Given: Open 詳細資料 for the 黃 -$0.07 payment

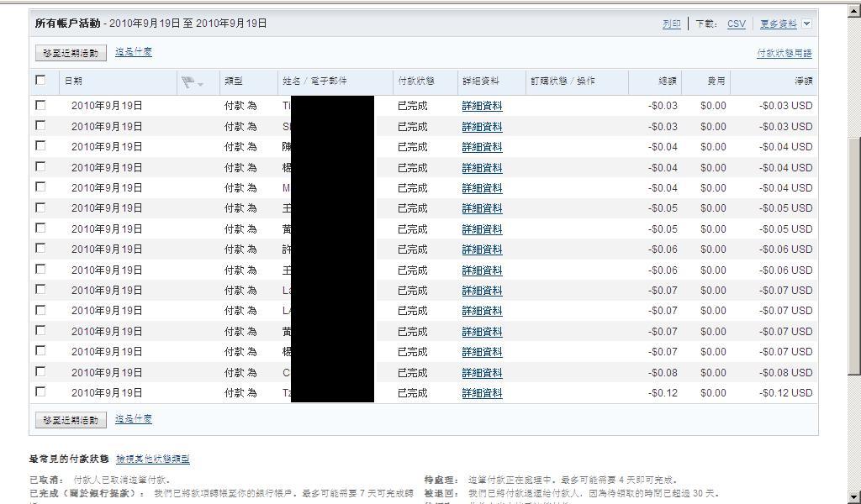Looking at the screenshot, I should point(482,332).
